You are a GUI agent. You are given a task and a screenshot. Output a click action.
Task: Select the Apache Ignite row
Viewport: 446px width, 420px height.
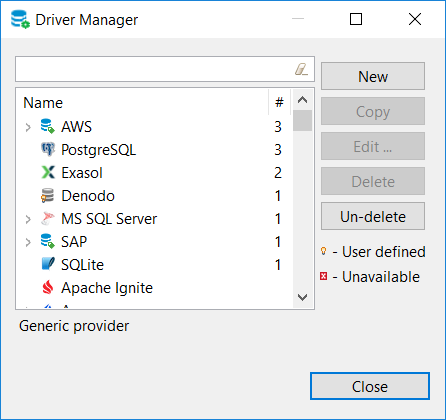(154, 288)
